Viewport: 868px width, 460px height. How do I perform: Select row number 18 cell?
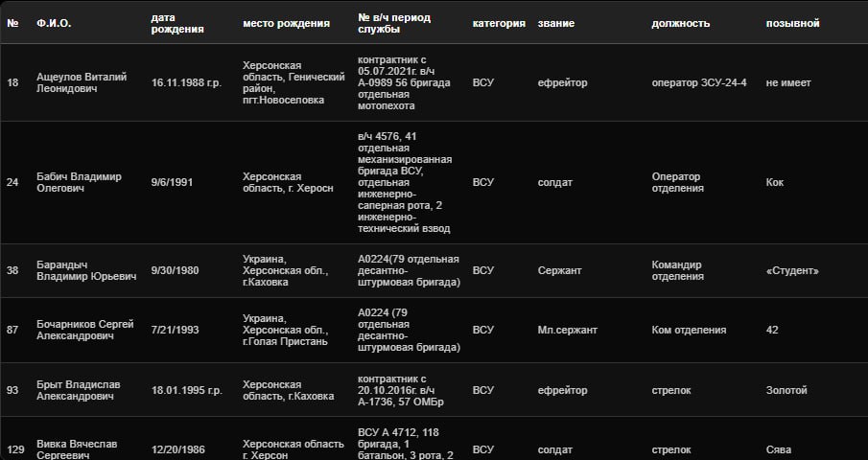coord(12,82)
